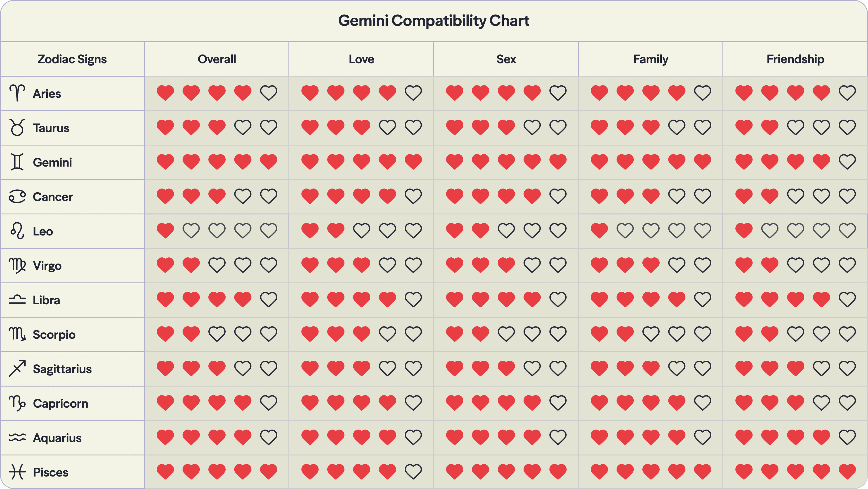Viewport: 868px width, 489px height.
Task: Click the Scorpio symbol icon
Action: pos(17,334)
